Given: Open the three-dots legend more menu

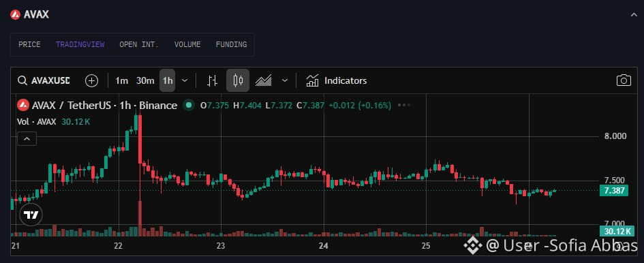Looking at the screenshot, I should 404,105.
